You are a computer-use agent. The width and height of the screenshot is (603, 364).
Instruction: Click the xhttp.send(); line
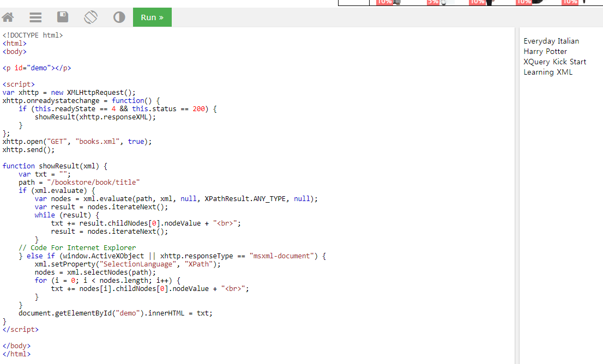click(28, 150)
